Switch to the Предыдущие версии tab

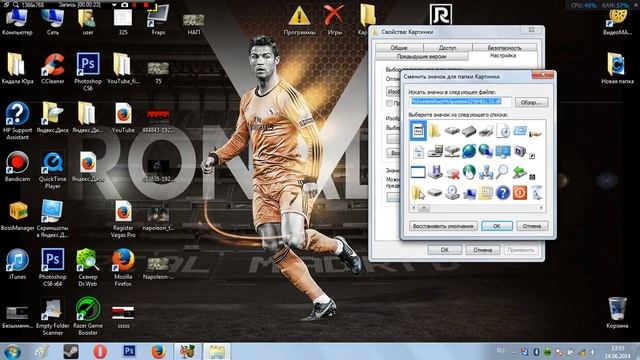point(421,56)
